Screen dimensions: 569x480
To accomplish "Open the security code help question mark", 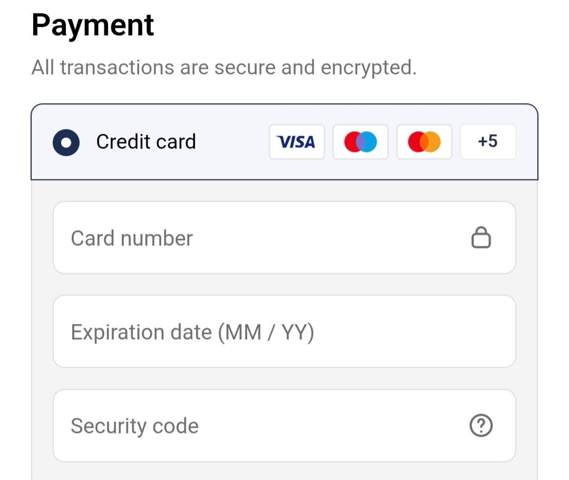I will coord(481,425).
